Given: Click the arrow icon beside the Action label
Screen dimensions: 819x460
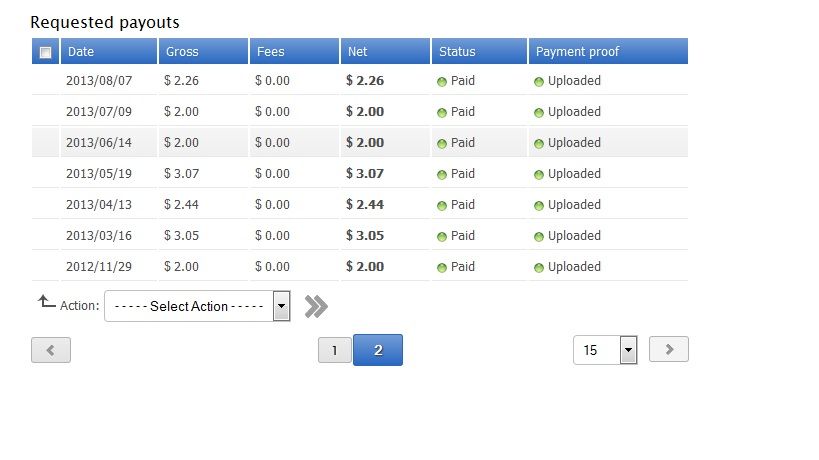Looking at the screenshot, I should coord(46,301).
